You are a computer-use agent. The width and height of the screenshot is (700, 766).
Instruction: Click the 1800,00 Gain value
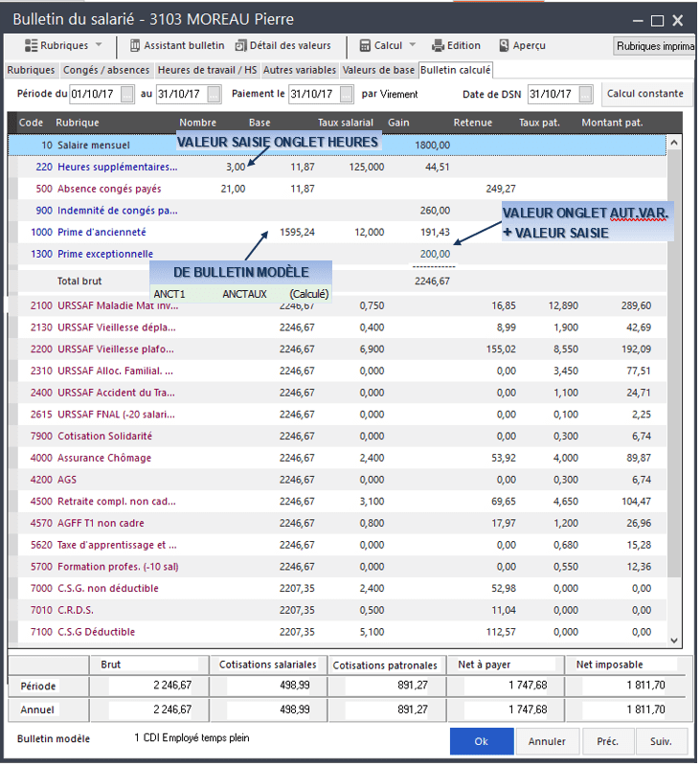coord(432,146)
